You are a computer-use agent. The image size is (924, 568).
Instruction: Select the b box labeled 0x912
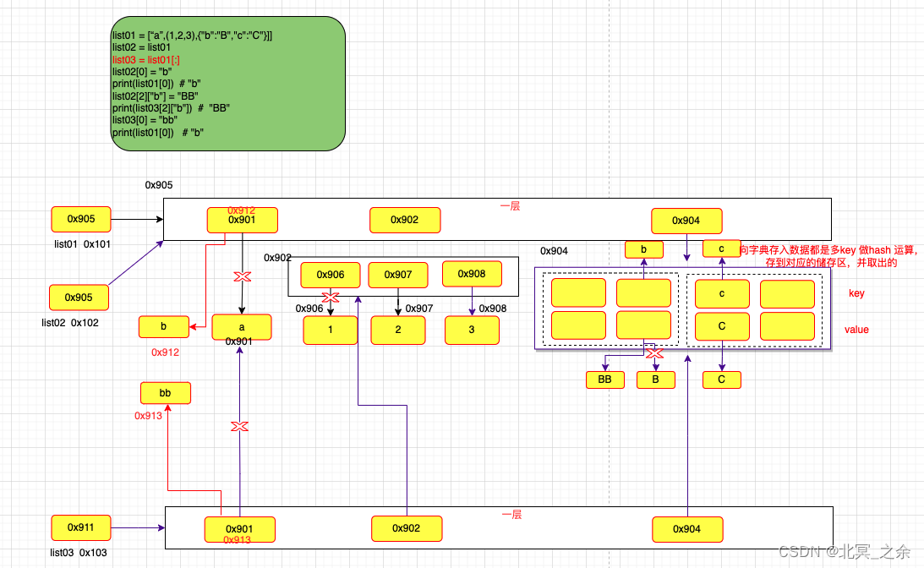tap(164, 326)
